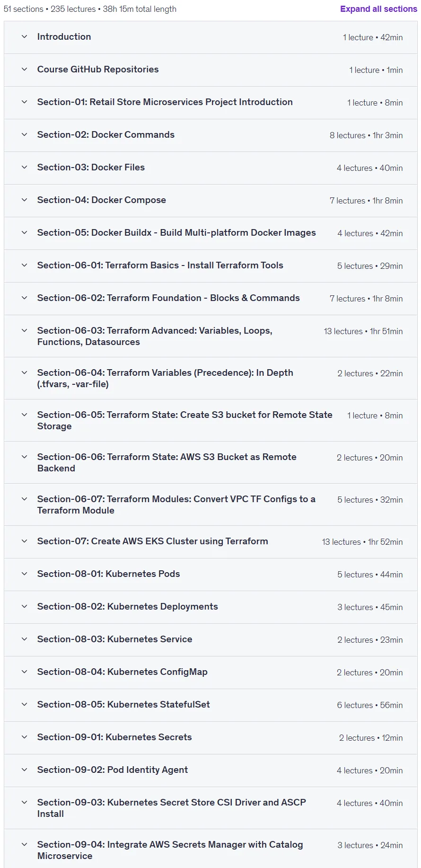Viewport: 421px width, 868px height.
Task: Open Section-06-04 Terraform Variables title
Action: 165,378
